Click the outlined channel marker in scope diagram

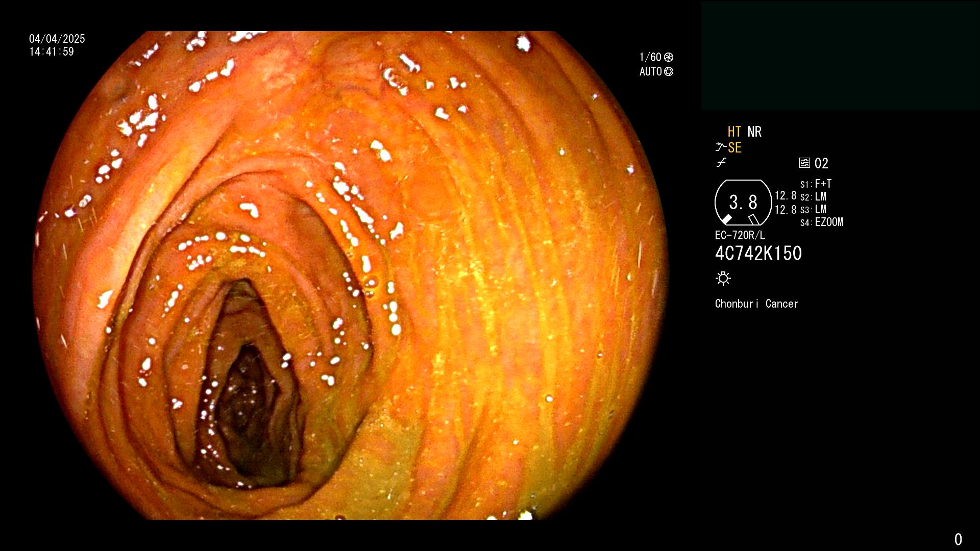pyautogui.click(x=753, y=219)
